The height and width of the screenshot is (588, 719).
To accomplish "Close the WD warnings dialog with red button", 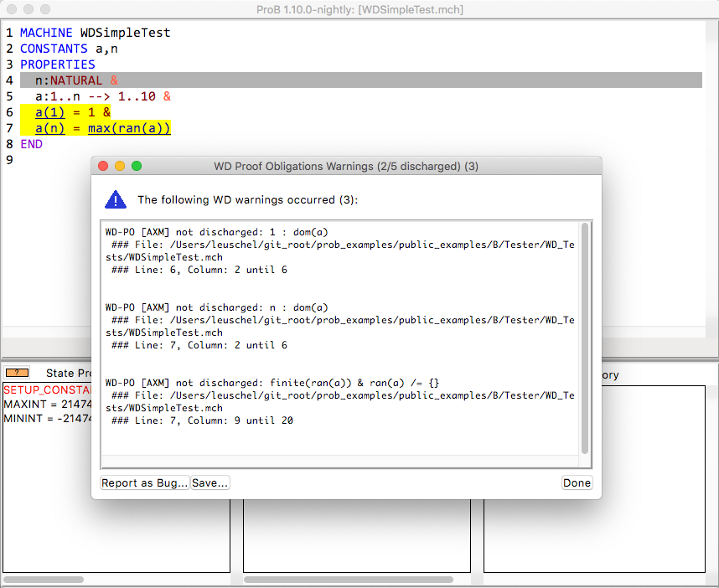I will tap(104, 166).
